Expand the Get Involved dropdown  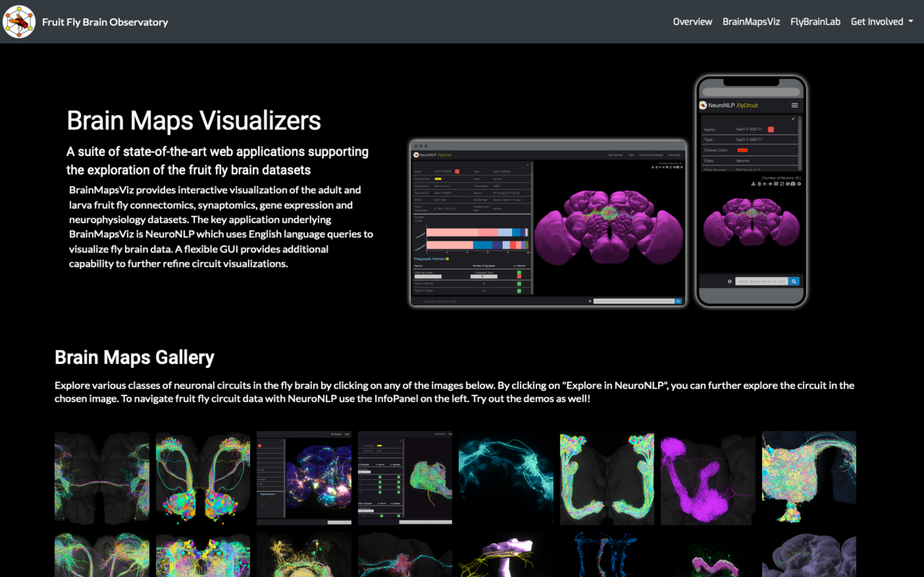click(x=877, y=22)
